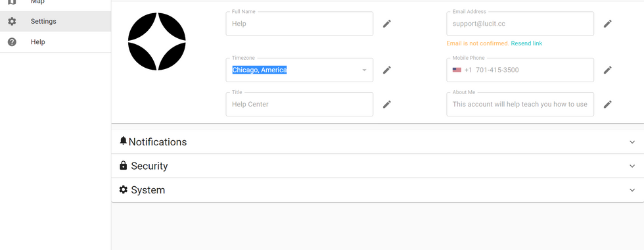Open Help in the sidebar menu

click(55, 42)
